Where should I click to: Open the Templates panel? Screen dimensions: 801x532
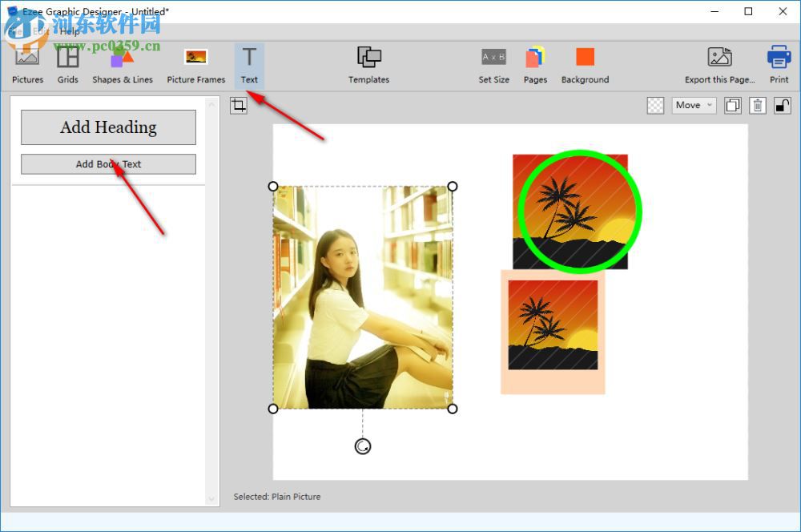pos(368,64)
